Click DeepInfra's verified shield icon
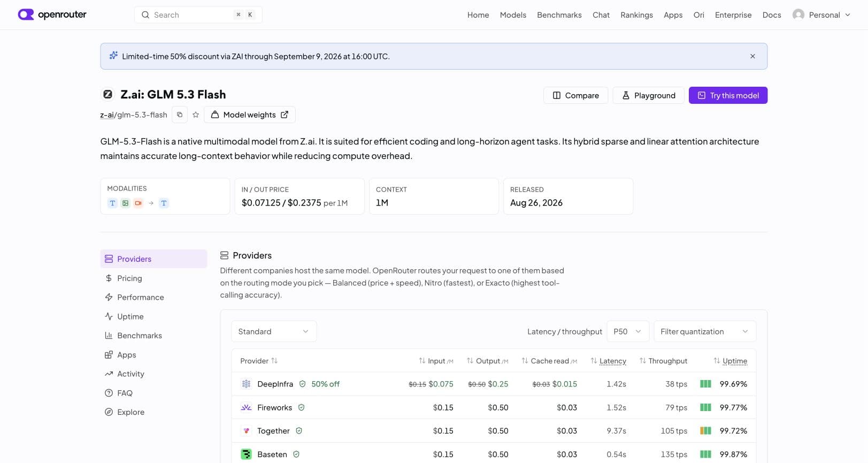 point(302,384)
